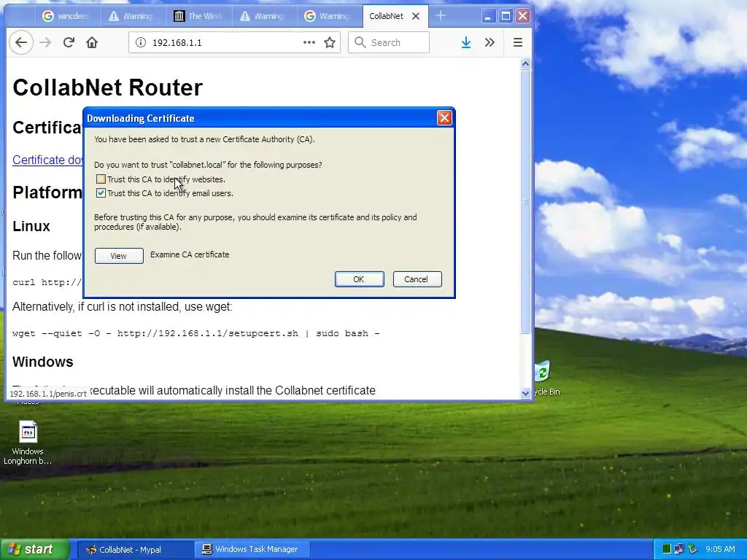The width and height of the screenshot is (747, 560).
Task: Click the taskbar clock 9:05 AM
Action: tap(720, 550)
